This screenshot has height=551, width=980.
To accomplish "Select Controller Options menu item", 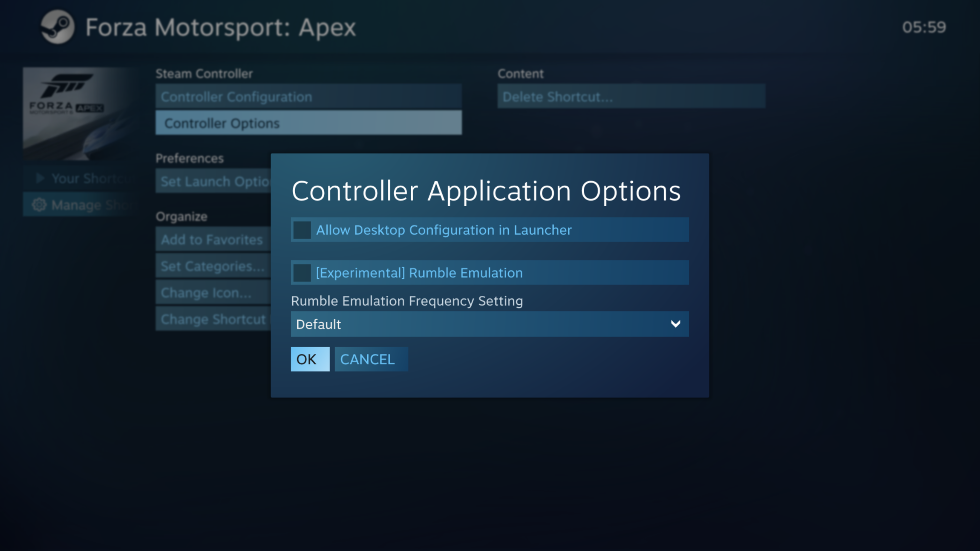I will click(308, 123).
